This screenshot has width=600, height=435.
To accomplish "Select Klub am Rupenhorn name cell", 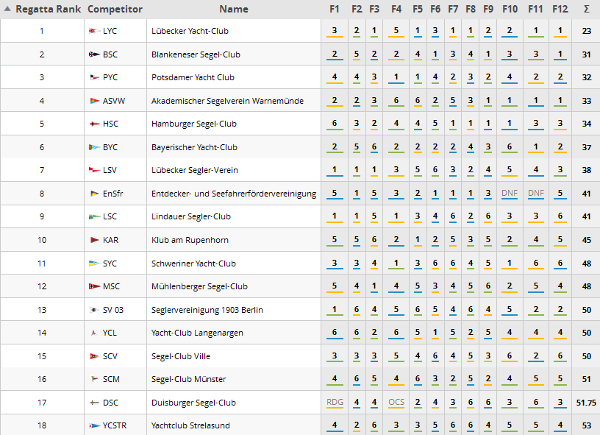I will tap(190, 240).
